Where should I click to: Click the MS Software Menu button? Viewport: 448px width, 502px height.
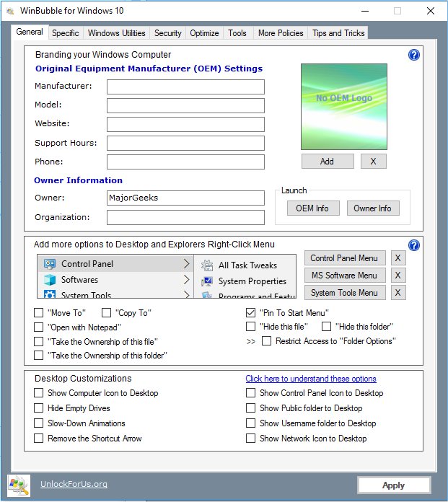(x=345, y=275)
